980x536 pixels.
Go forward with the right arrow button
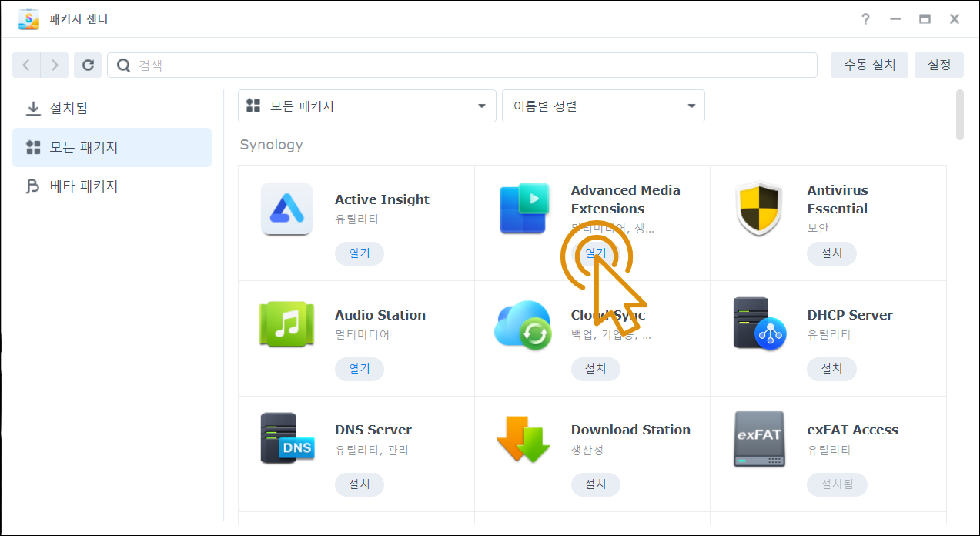(x=55, y=65)
